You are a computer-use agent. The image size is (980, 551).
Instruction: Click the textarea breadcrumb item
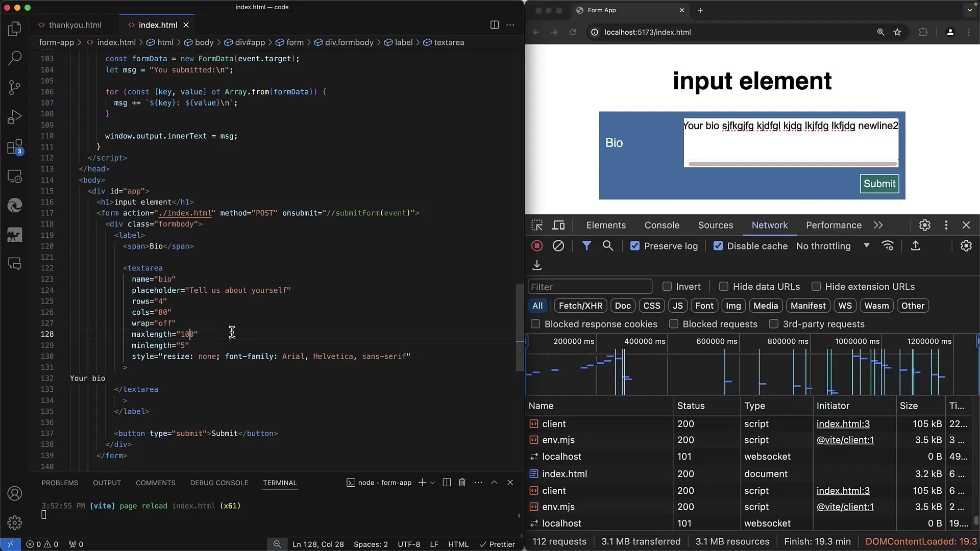click(x=444, y=42)
